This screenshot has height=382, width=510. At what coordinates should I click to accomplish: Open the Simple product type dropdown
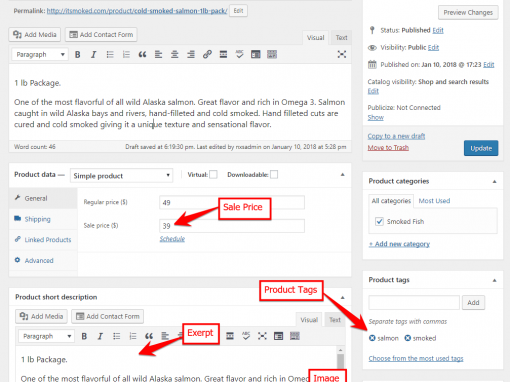[x=121, y=176]
